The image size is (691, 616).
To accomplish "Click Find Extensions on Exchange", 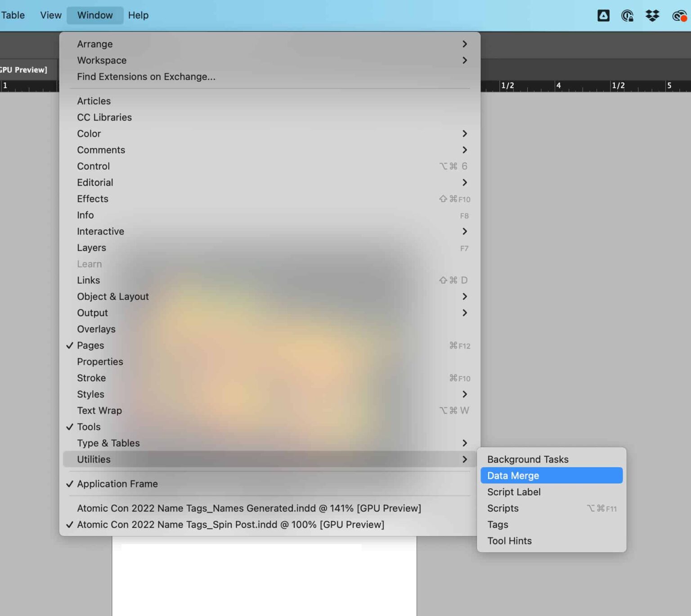I will [146, 76].
